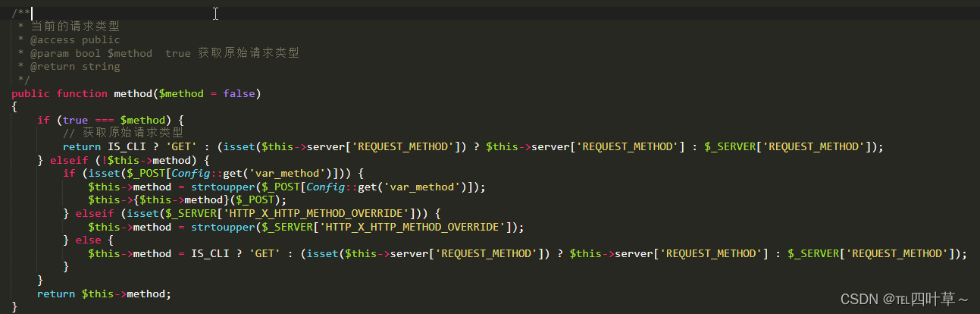Click '@param' in the doc comment
This screenshot has width=980, height=314.
(x=49, y=53)
